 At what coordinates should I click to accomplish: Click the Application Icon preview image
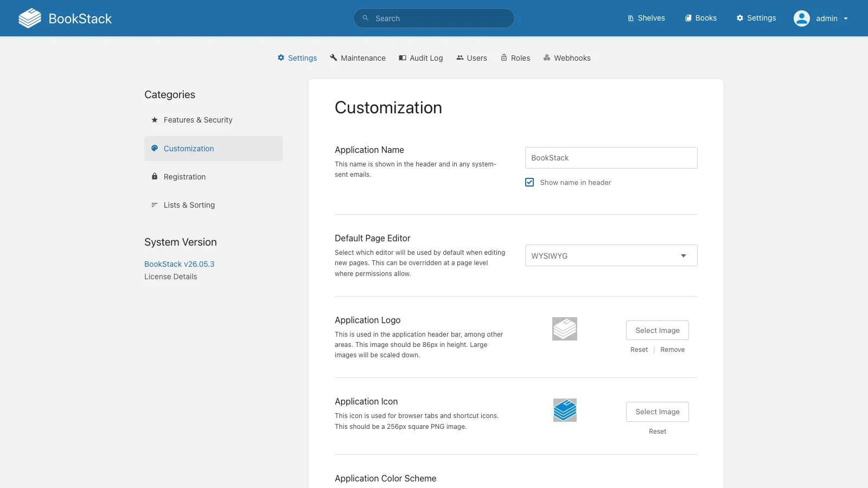[565, 410]
